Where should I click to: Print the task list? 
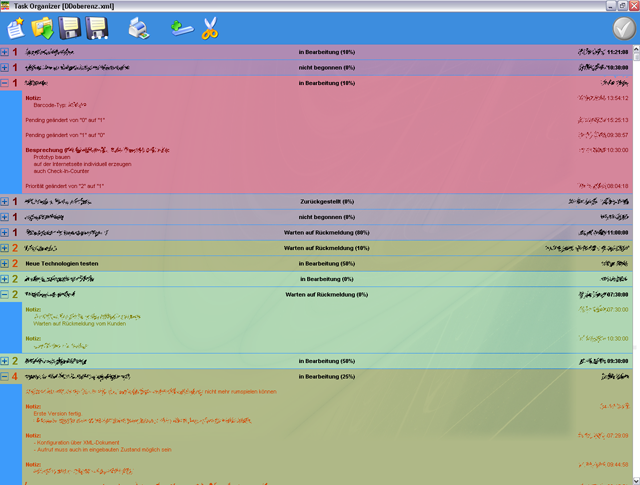coord(139,29)
